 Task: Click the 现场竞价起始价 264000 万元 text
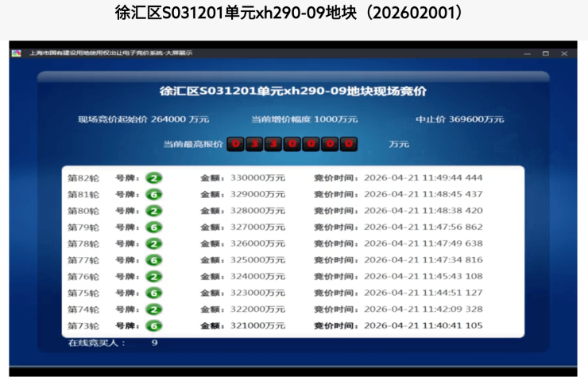coord(143,119)
